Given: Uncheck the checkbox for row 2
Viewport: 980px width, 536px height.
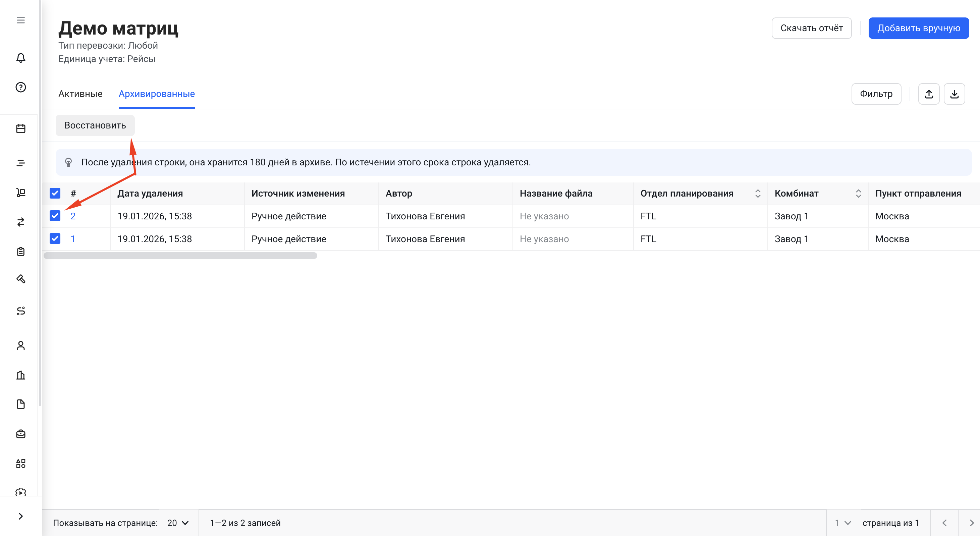Looking at the screenshot, I should pyautogui.click(x=55, y=216).
